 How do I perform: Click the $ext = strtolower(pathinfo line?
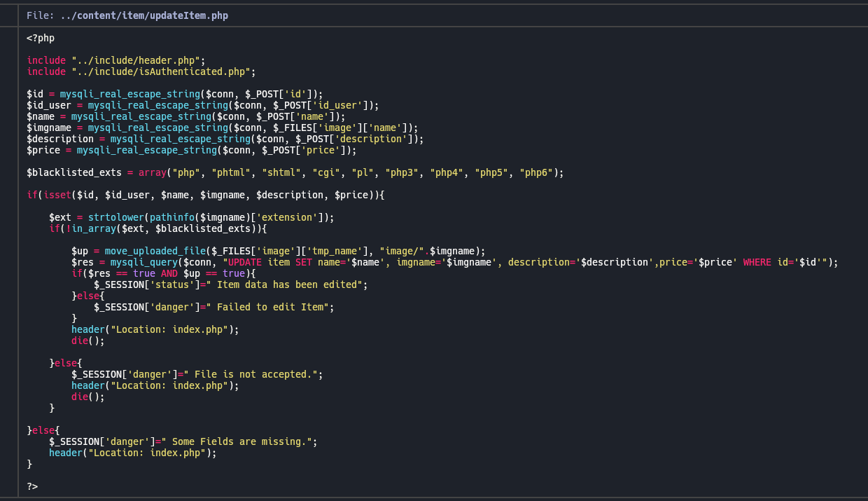pyautogui.click(x=192, y=217)
